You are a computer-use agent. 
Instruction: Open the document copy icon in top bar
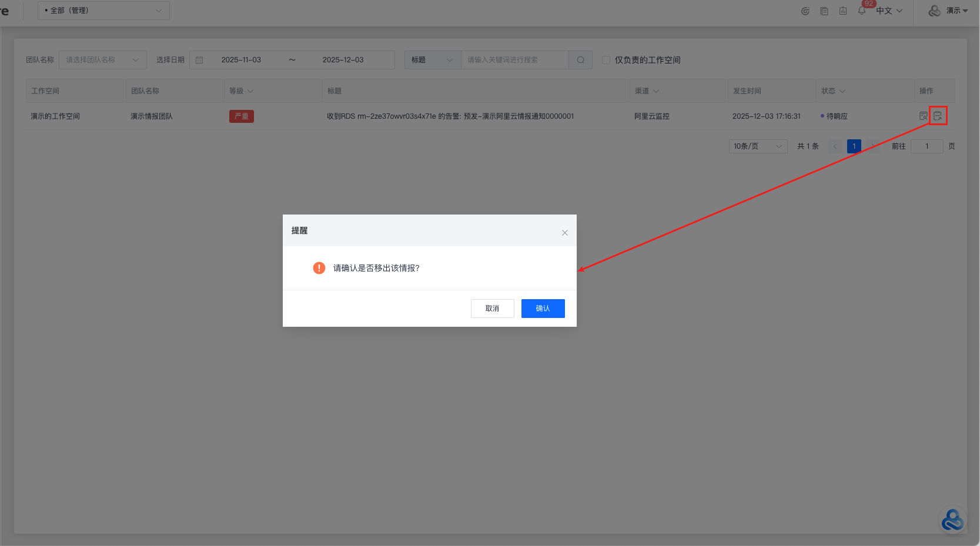[824, 11]
